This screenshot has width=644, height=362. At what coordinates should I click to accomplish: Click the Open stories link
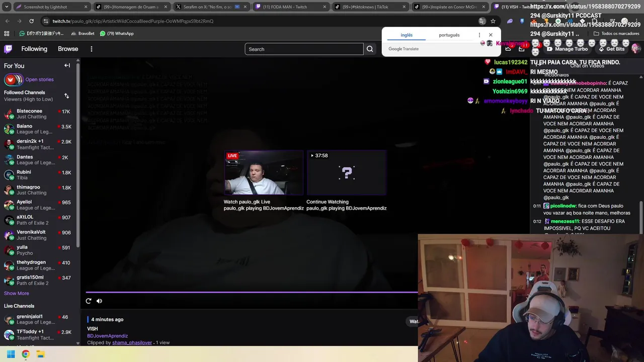pyautogui.click(x=39, y=79)
